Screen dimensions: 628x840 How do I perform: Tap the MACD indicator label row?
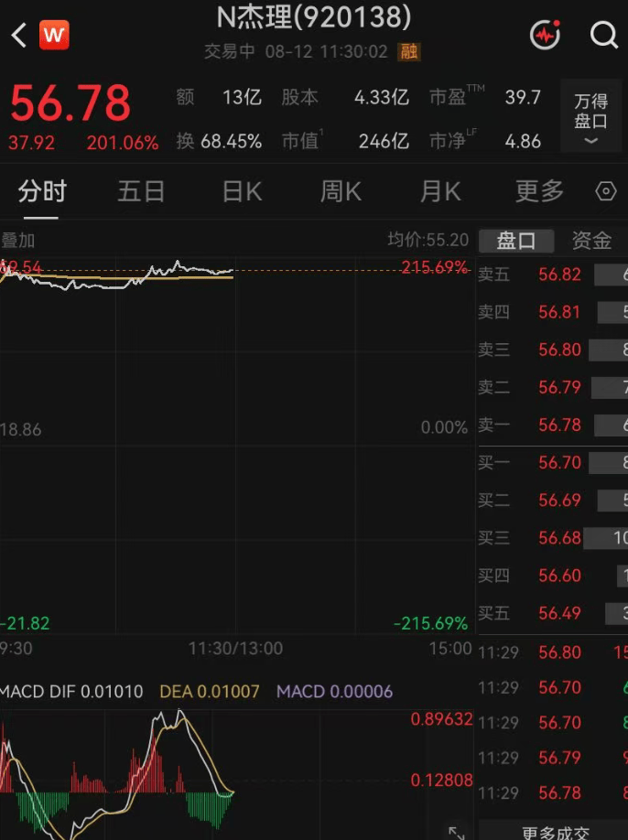[x=196, y=692]
